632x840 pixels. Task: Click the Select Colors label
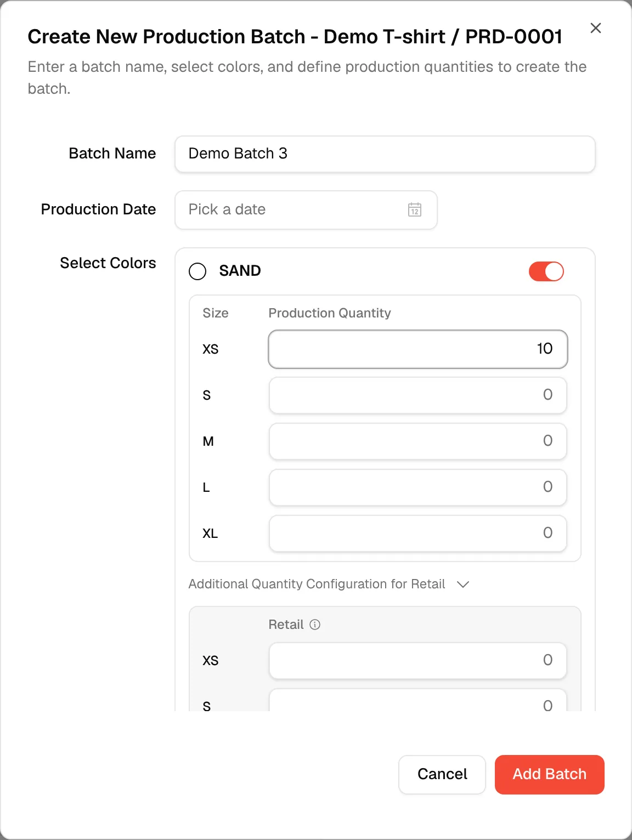pos(108,263)
